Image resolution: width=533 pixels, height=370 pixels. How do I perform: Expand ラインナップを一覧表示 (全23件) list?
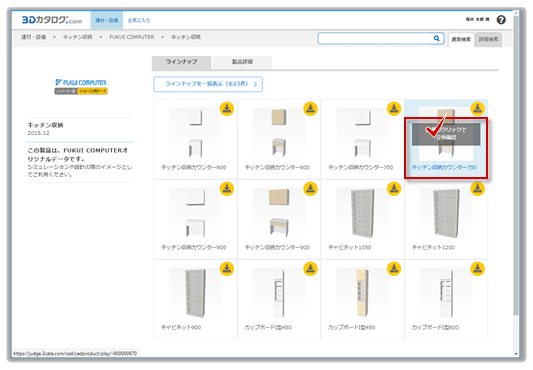coord(208,84)
